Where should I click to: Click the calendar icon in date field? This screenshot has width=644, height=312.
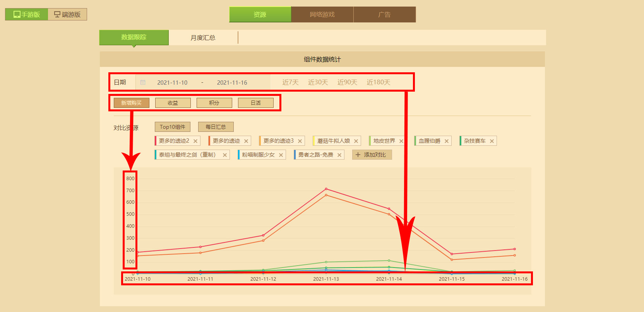(x=143, y=82)
